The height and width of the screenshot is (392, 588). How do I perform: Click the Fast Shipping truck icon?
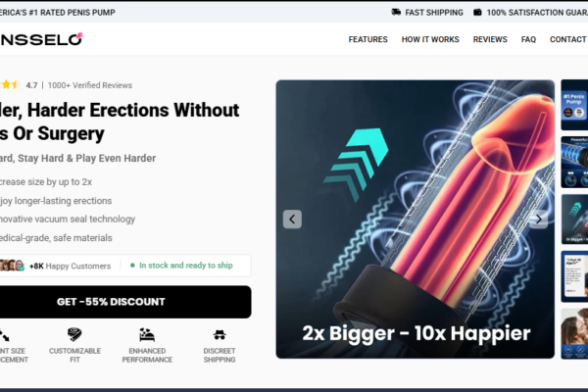click(396, 12)
